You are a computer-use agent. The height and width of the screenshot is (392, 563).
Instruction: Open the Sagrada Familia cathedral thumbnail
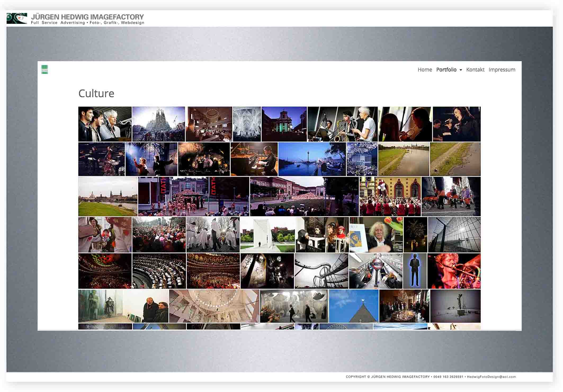click(x=158, y=124)
